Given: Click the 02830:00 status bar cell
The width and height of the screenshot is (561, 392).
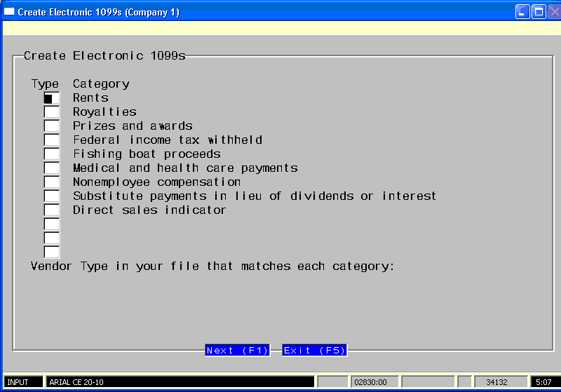Looking at the screenshot, I should coord(373,382).
